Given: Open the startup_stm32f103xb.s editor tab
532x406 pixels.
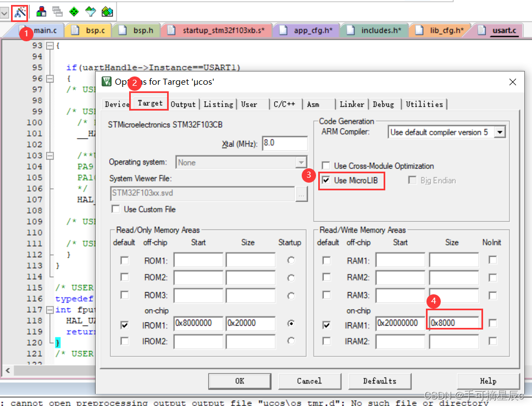Looking at the screenshot, I should [x=218, y=30].
